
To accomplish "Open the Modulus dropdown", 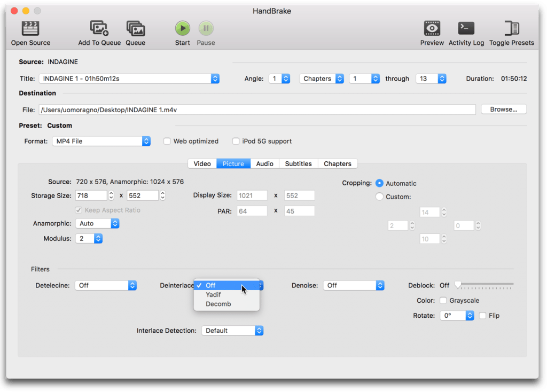I will 89,239.
